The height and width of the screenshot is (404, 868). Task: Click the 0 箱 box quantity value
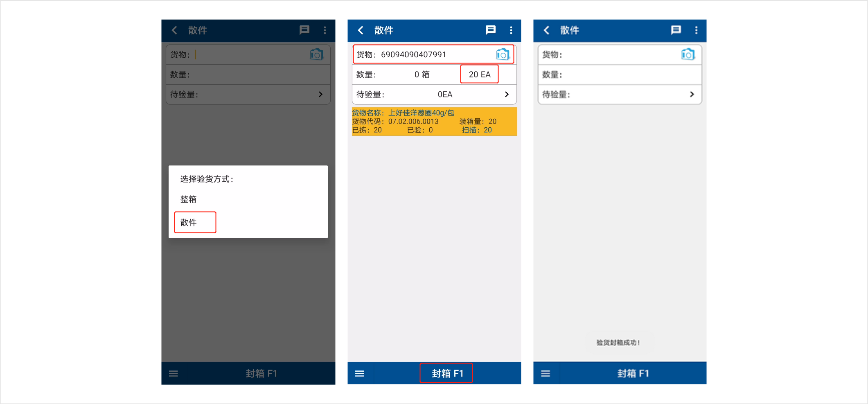click(x=422, y=74)
